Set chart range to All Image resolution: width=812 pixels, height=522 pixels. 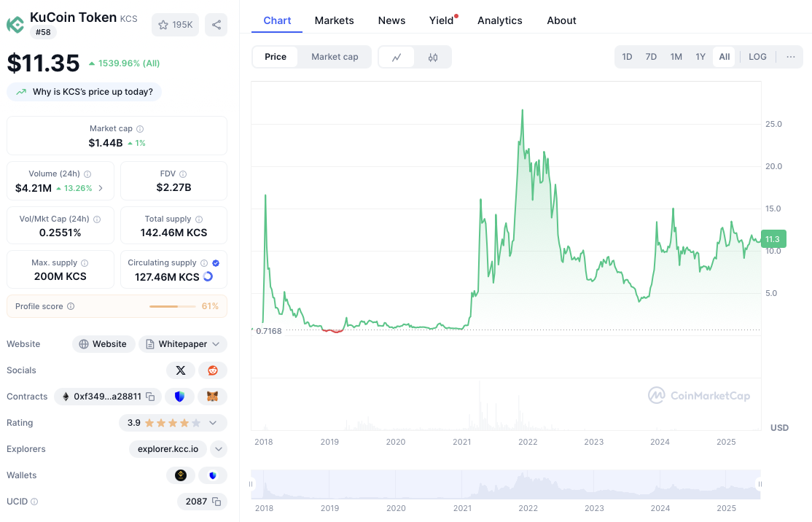coord(725,57)
